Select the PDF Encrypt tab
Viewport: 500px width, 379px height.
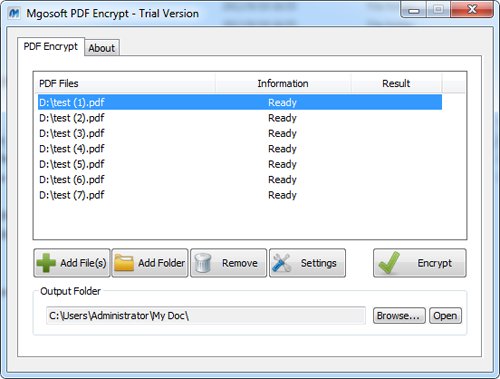tap(51, 46)
